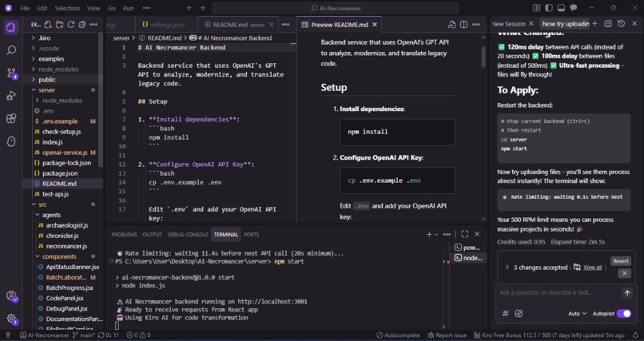Customize layout from title bar
The image size is (644, 341).
coord(536,8)
